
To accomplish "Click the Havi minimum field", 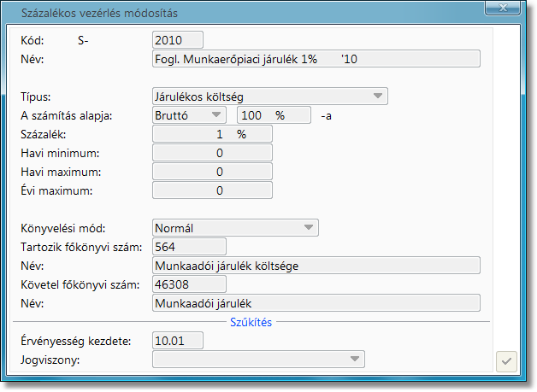I will pyautogui.click(x=212, y=153).
